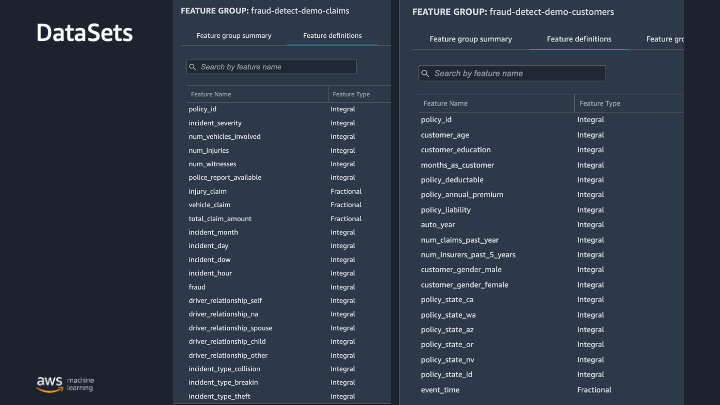Select policy_id row in claims table
Screen dimensions: 720x405
click(x=288, y=109)
